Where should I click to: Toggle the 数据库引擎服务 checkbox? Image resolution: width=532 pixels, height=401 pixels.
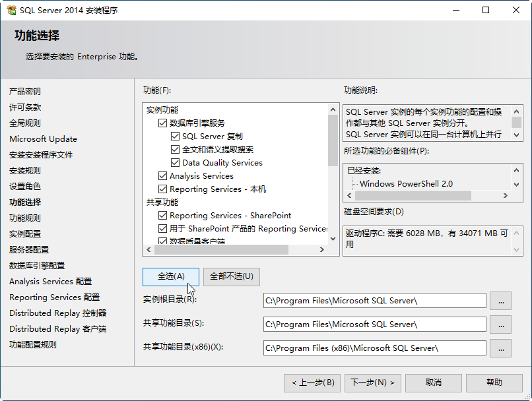click(x=162, y=123)
